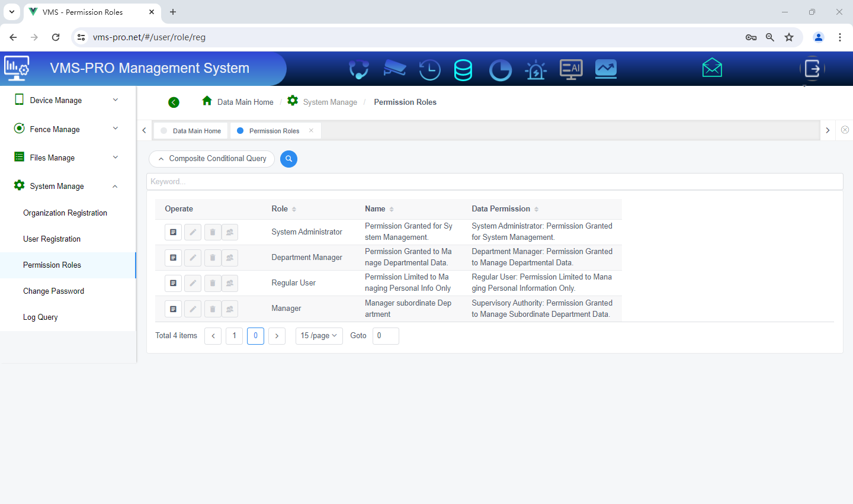Image resolution: width=853 pixels, height=504 pixels.
Task: Click the database icon in the top toolbar
Action: [x=463, y=69]
